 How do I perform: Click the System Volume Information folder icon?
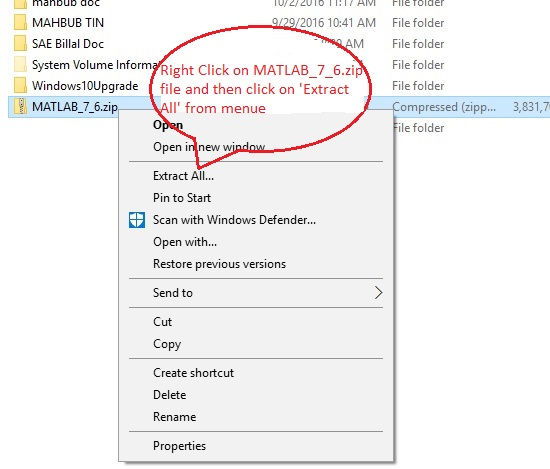21,65
